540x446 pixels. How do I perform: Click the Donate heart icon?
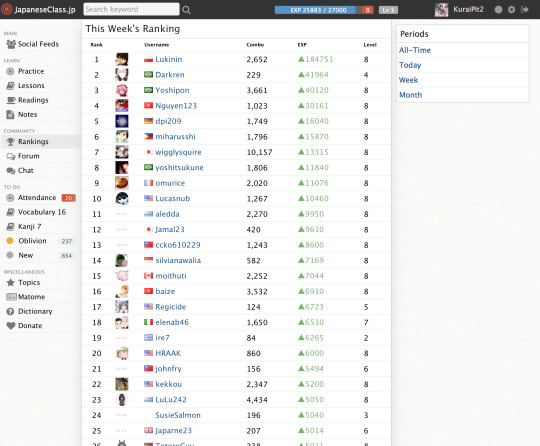(11, 326)
